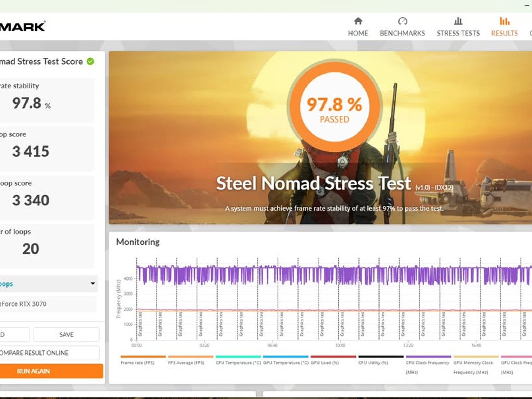The width and height of the screenshot is (532, 399).
Task: Switch to the STRESS TESTS tab
Action: pyautogui.click(x=458, y=33)
